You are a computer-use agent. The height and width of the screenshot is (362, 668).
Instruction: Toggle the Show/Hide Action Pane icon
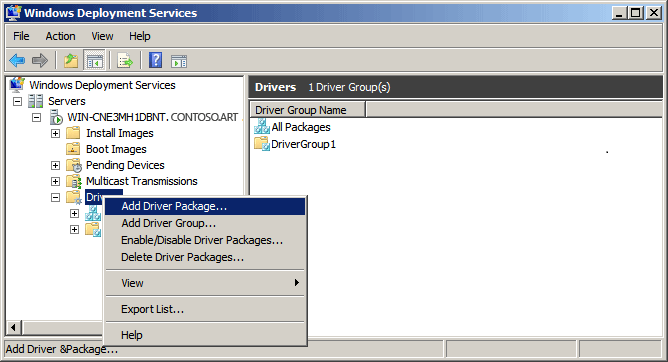coord(179,61)
